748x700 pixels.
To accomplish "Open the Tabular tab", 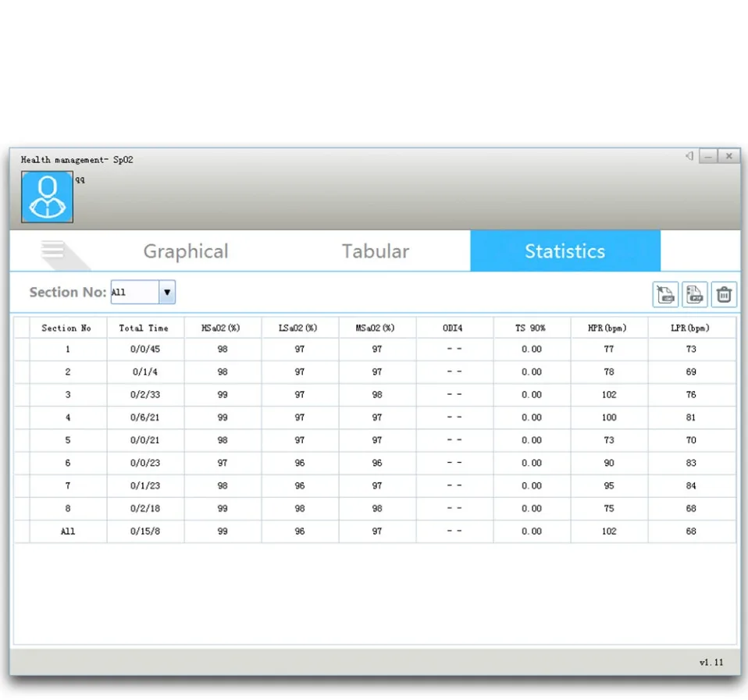I will (376, 251).
